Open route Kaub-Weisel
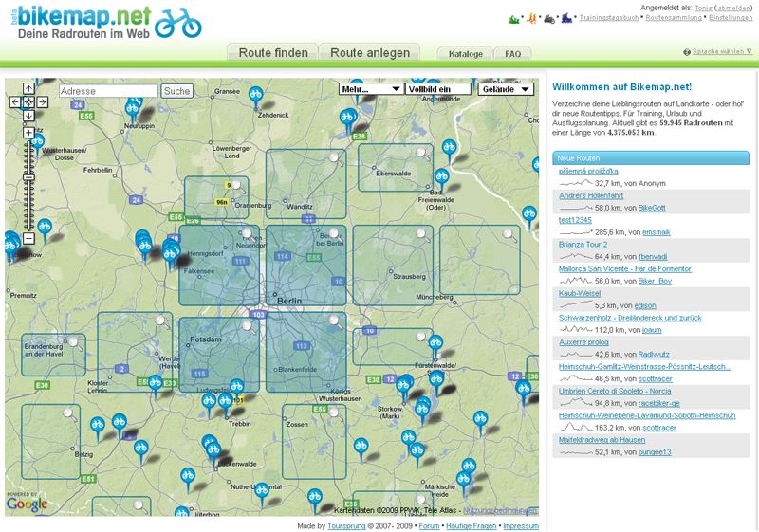Image resolution: width=759 pixels, height=532 pixels. (580, 294)
